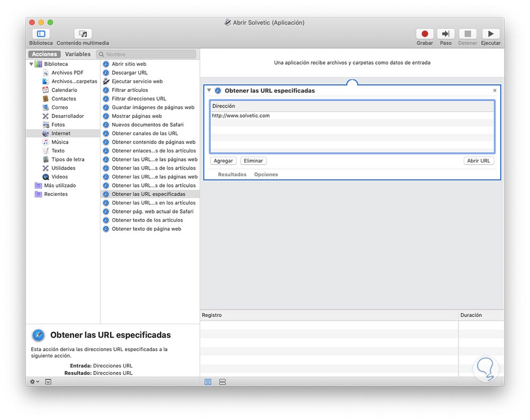
Task: Select Obtener texto de página web
Action: (x=146, y=229)
